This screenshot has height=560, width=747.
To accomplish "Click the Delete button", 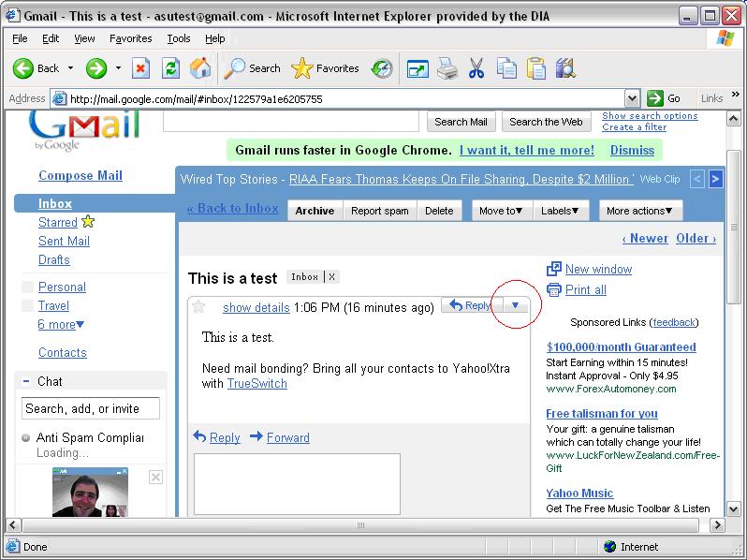I will pos(439,211).
